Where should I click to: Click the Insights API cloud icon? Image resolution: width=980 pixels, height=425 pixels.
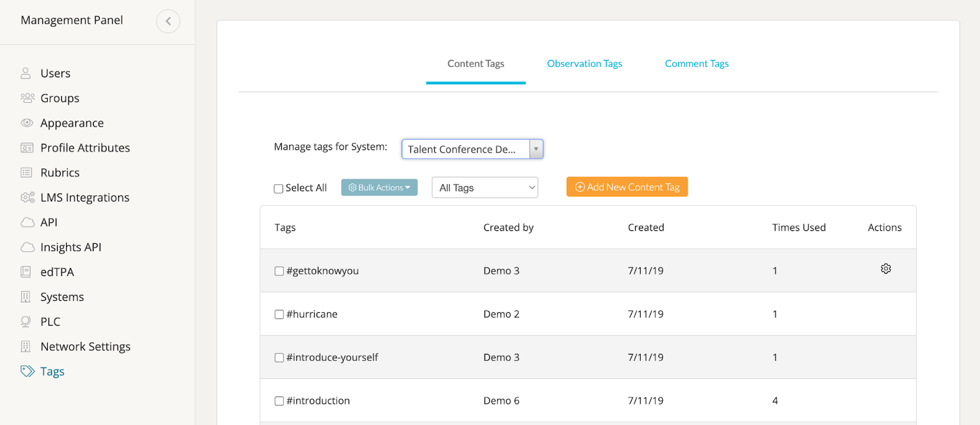[x=27, y=247]
